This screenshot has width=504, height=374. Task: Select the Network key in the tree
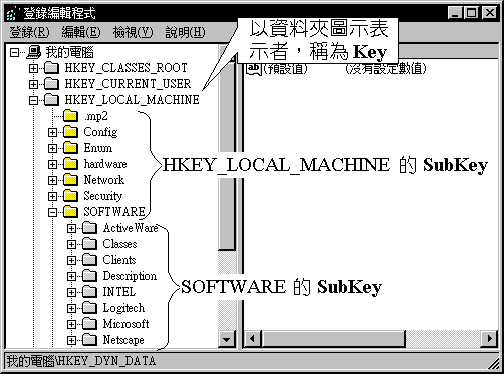pos(104,180)
